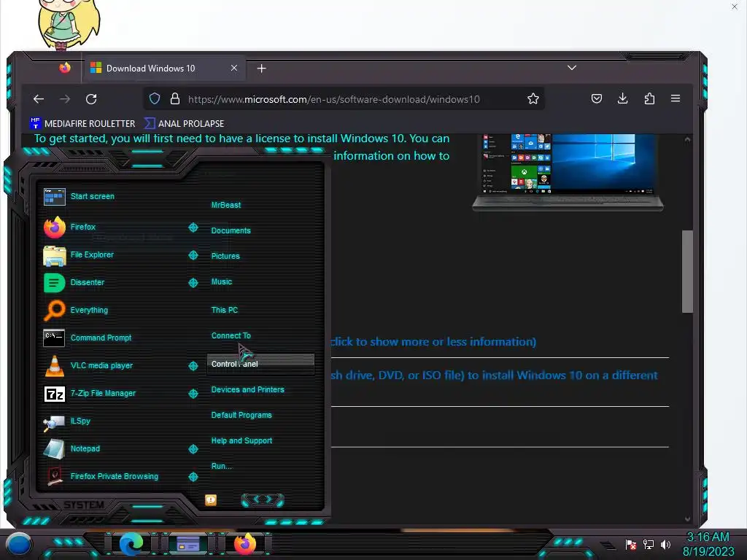Open Control Panel from start menu

point(260,364)
